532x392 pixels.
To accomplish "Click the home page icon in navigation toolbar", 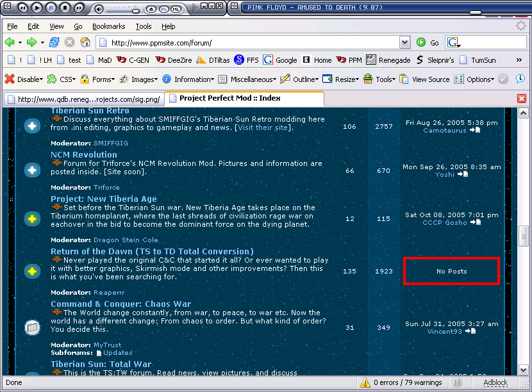I will [x=85, y=42].
